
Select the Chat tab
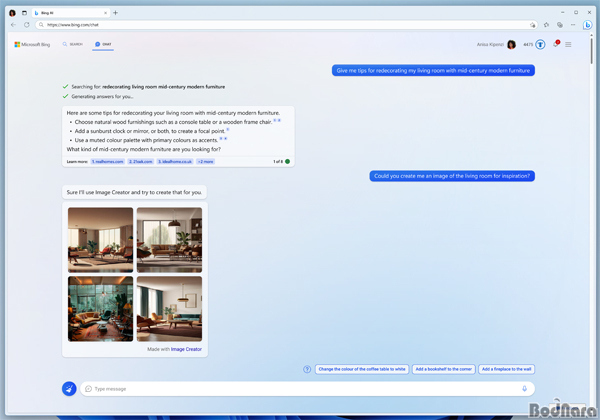[x=103, y=44]
